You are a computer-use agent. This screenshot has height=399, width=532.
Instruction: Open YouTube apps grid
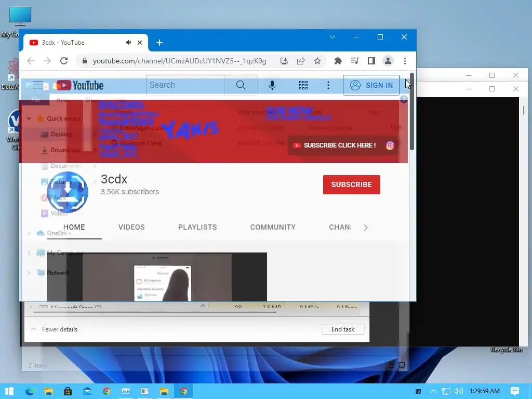(x=303, y=85)
